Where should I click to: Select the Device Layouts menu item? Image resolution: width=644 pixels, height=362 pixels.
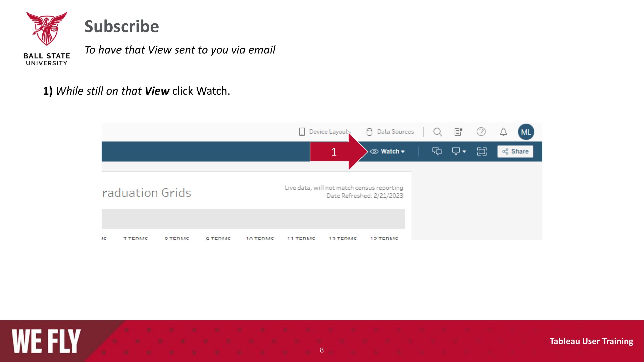pos(330,131)
